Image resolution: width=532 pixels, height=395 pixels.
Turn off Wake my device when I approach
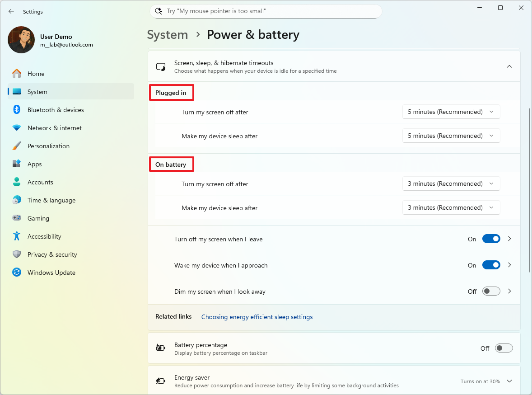coord(491,265)
